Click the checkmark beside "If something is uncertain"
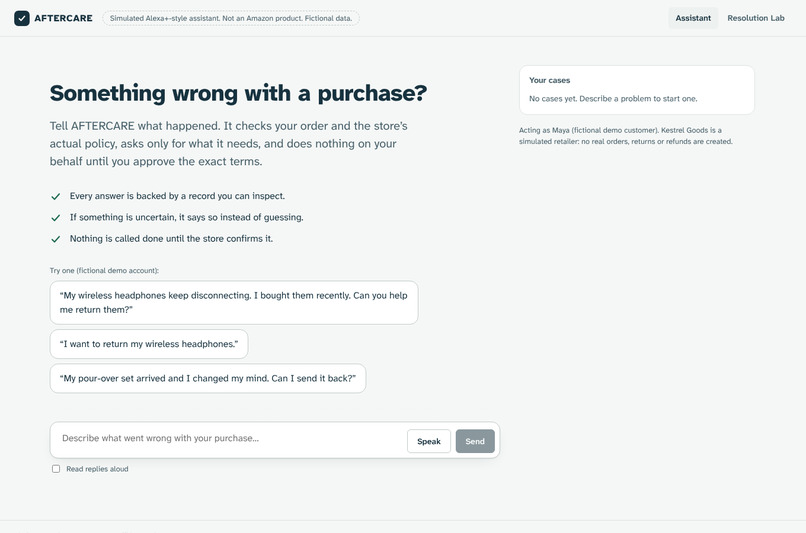This screenshot has height=533, width=806. pos(56,217)
